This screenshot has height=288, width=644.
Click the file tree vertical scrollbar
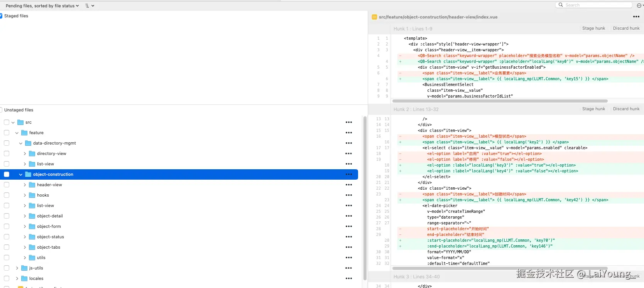coord(365,198)
